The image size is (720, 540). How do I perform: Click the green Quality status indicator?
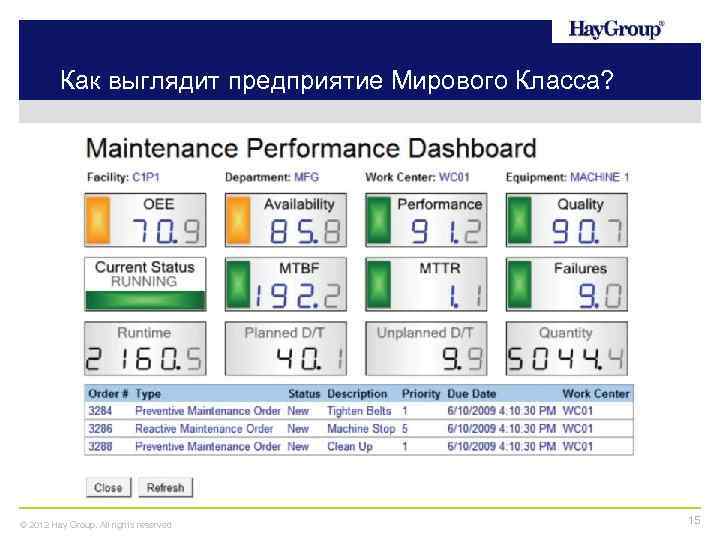[519, 220]
